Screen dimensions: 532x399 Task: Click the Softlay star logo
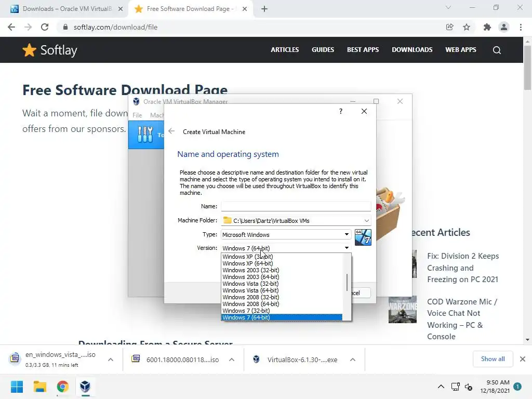(x=29, y=50)
